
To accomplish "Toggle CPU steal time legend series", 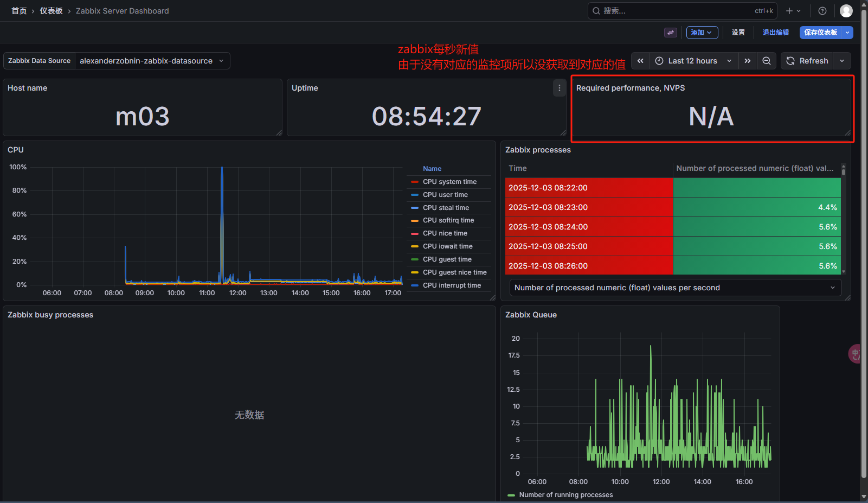I will (x=446, y=208).
